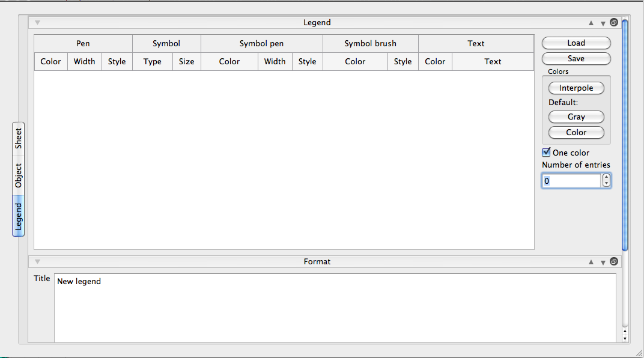Switch to the Object side tab
The image size is (644, 358).
(x=19, y=175)
